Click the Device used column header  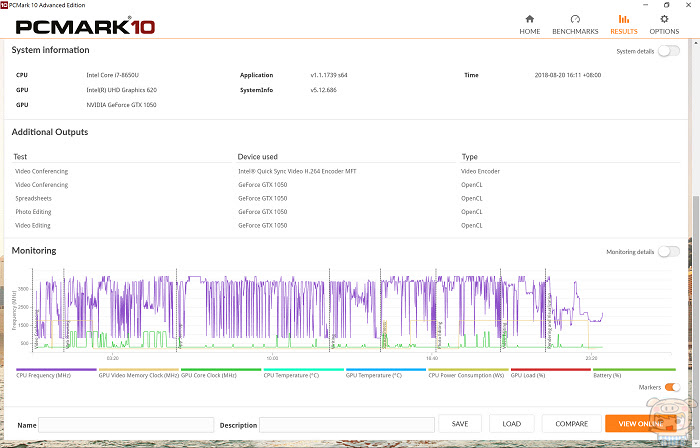(258, 157)
